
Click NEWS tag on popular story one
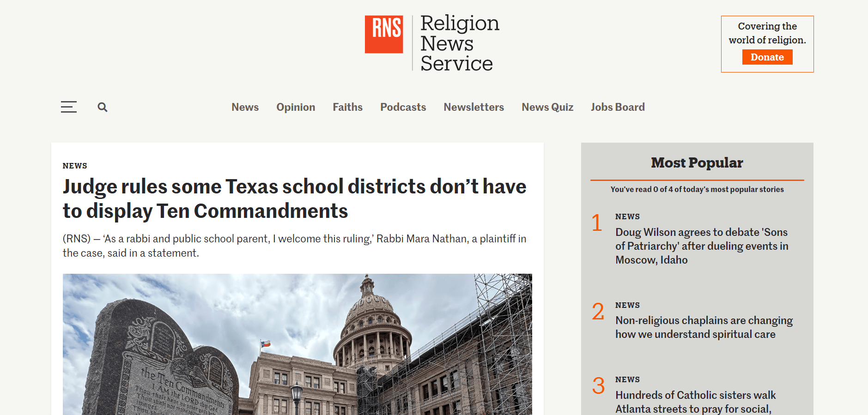(x=627, y=217)
